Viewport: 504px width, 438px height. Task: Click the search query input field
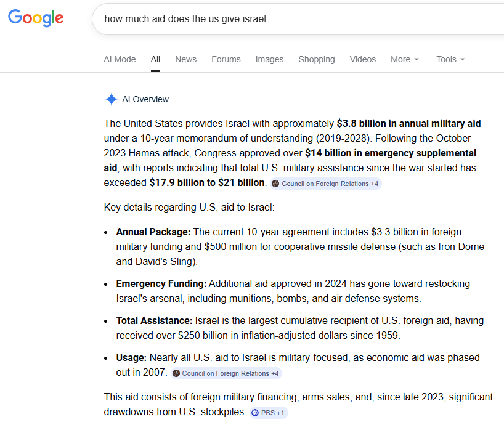tap(296, 19)
